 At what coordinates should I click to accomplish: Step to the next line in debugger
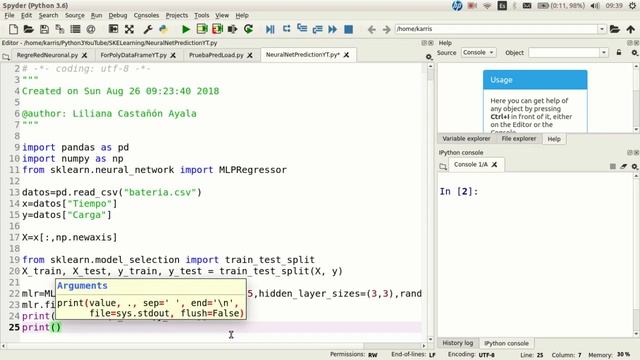(287, 29)
